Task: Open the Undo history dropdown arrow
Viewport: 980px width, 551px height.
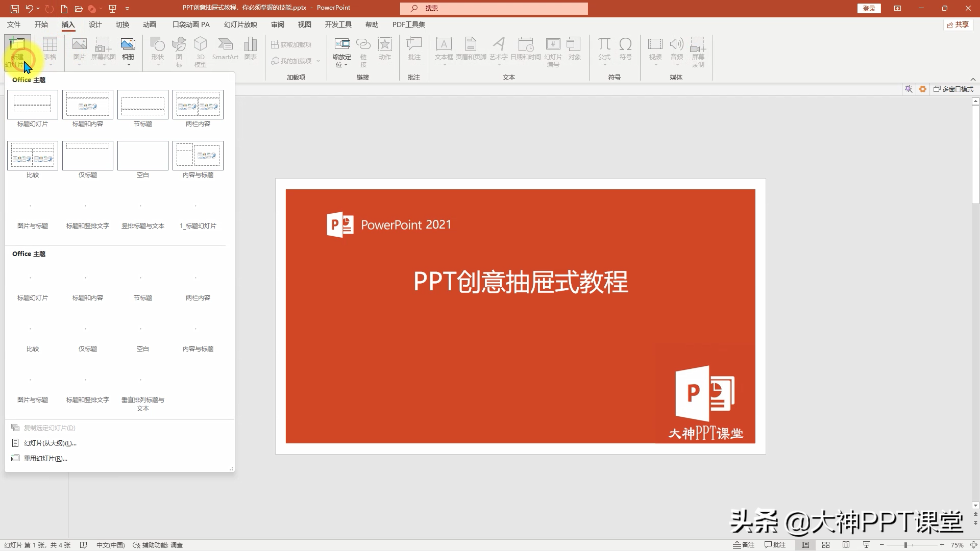Action: coord(38,9)
